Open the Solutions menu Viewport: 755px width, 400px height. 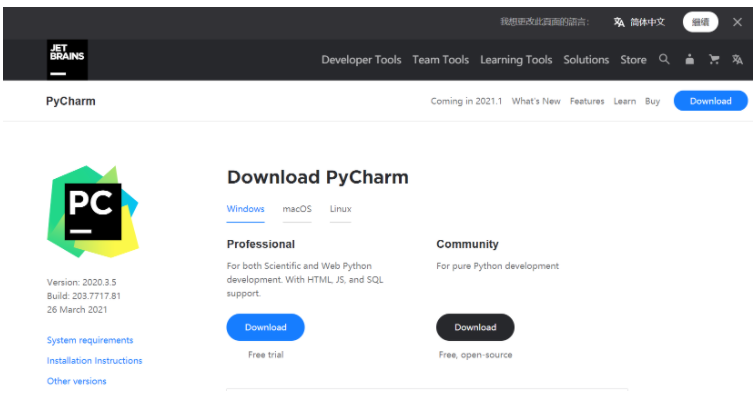tap(586, 60)
